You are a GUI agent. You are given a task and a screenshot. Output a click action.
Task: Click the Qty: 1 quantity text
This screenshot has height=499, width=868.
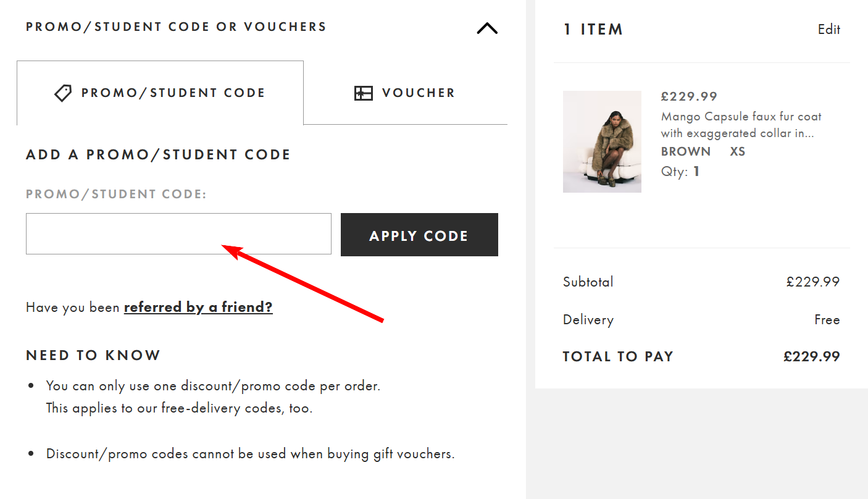coord(680,172)
